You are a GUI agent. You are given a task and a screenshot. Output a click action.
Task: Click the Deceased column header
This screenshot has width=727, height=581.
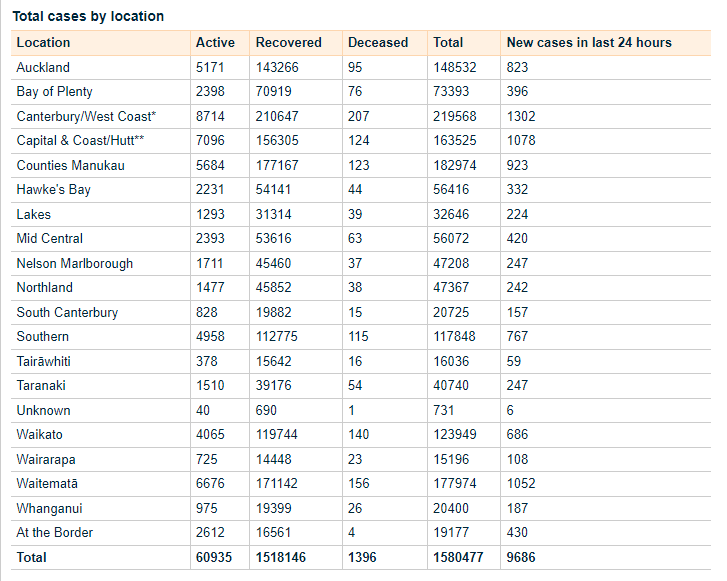(377, 42)
